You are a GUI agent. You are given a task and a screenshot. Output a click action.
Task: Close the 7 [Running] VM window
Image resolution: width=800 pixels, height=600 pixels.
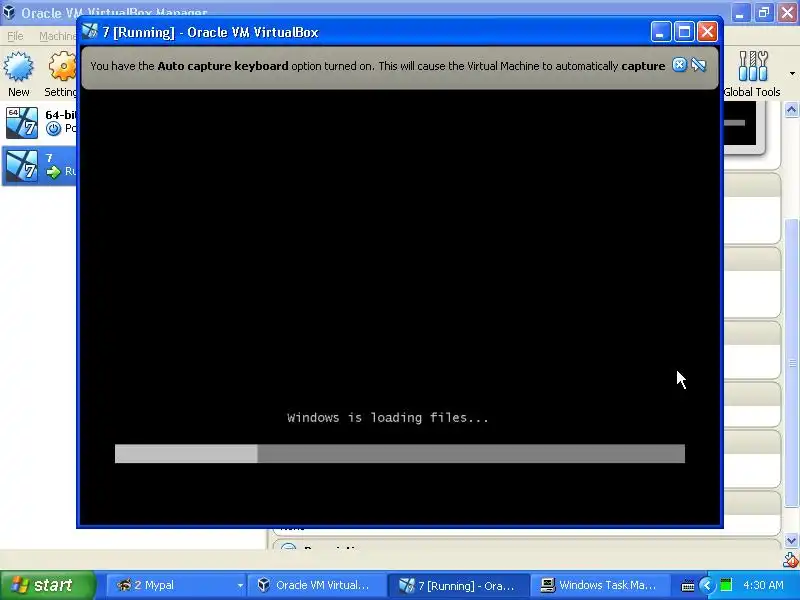click(x=708, y=32)
